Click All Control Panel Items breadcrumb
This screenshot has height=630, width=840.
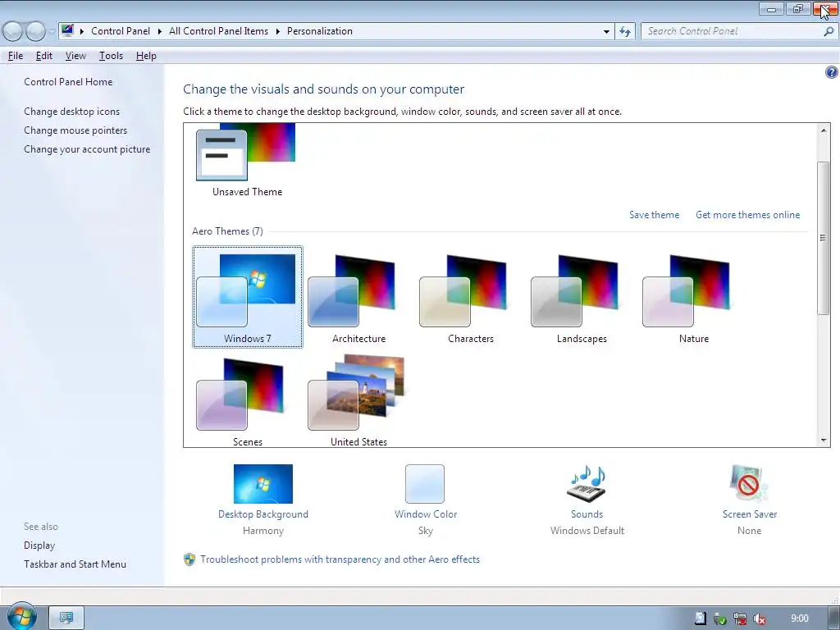(x=218, y=31)
